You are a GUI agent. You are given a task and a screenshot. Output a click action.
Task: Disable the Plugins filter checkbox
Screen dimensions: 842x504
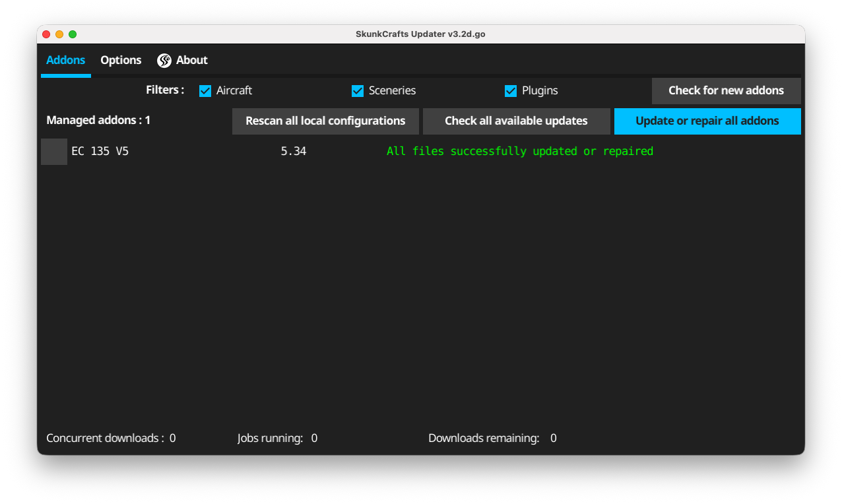[511, 91]
